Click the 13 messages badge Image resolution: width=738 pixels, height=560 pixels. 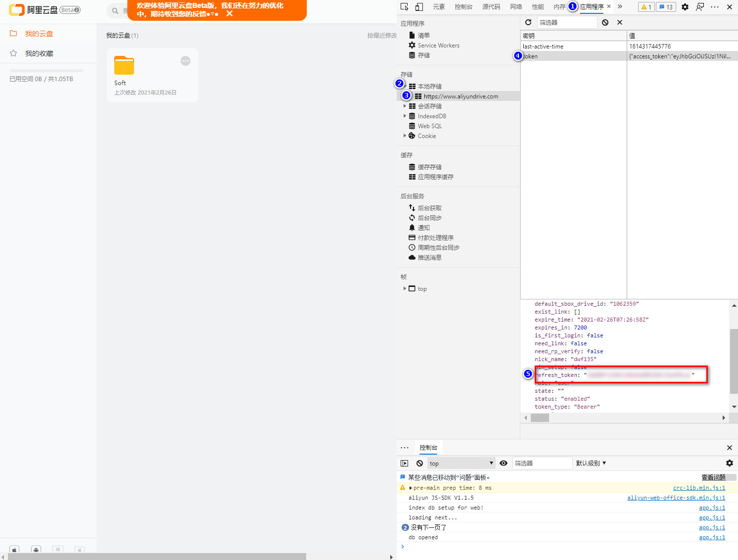pos(666,7)
